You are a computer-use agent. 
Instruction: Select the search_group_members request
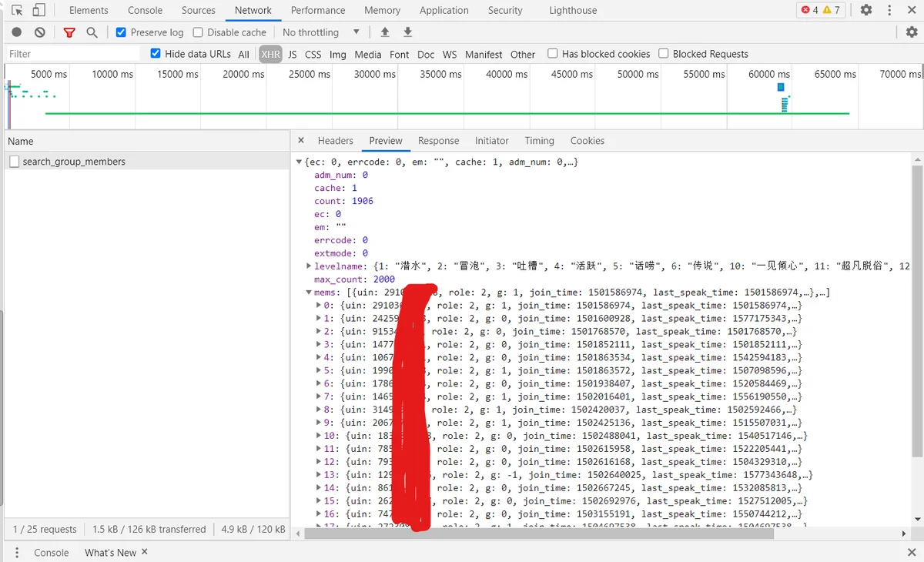click(146, 162)
